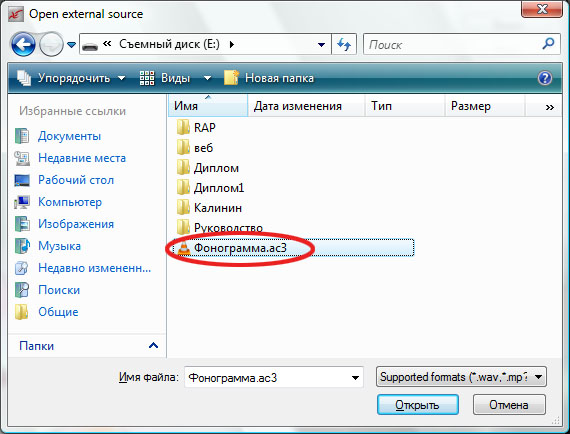This screenshot has height=434, width=570.
Task: Open help via blue question mark icon
Action: [545, 78]
